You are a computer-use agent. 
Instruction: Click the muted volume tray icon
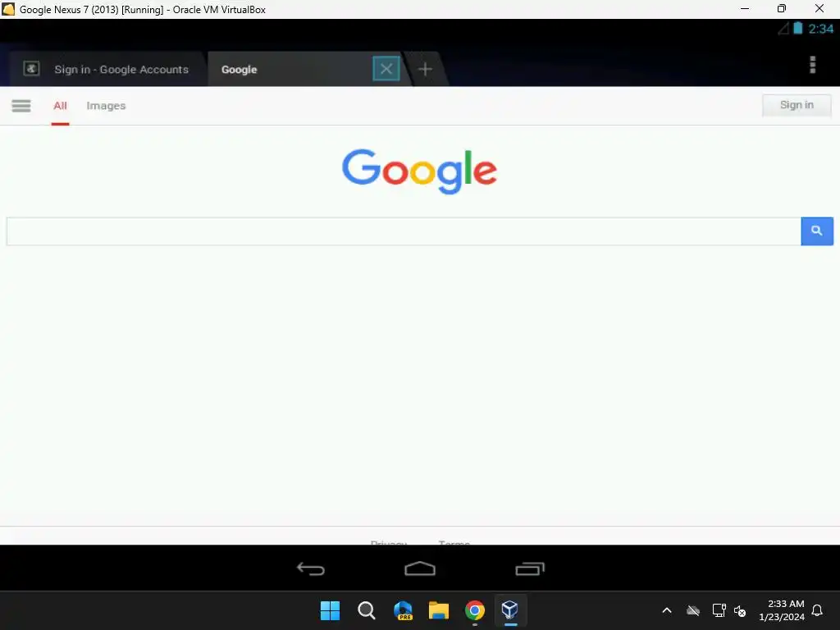(740, 610)
